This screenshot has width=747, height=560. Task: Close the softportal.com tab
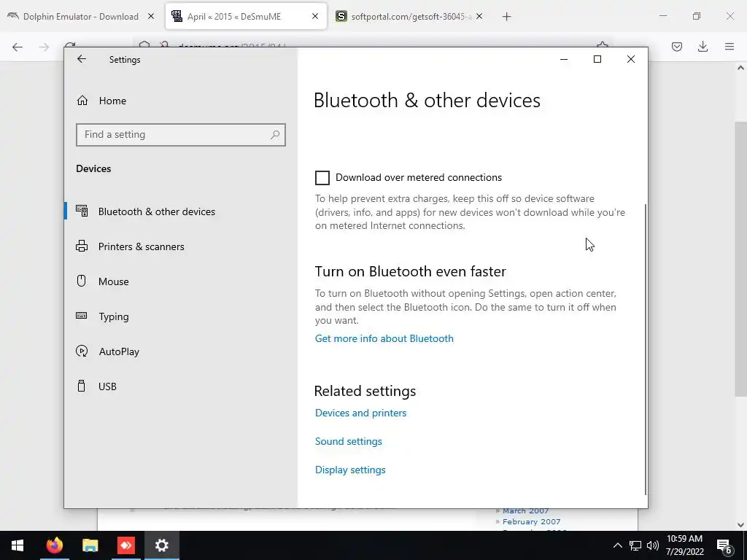(x=479, y=17)
